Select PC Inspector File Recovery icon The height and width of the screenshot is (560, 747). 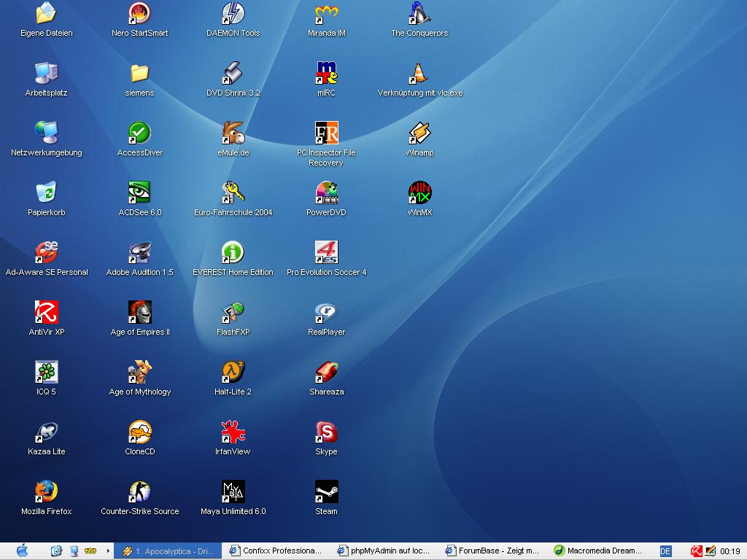point(326,133)
